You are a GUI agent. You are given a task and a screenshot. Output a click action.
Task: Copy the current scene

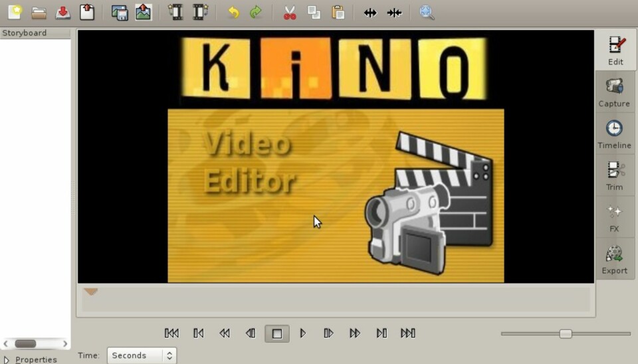click(314, 13)
